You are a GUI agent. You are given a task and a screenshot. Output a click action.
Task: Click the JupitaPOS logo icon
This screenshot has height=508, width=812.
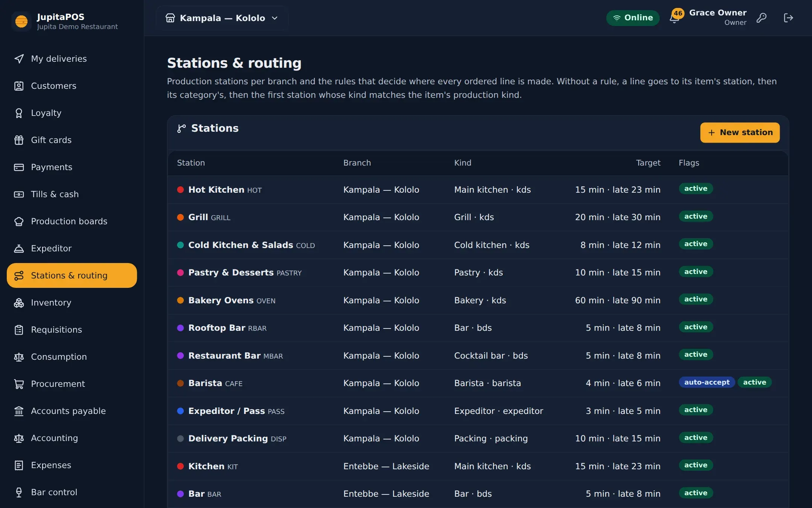[21, 21]
